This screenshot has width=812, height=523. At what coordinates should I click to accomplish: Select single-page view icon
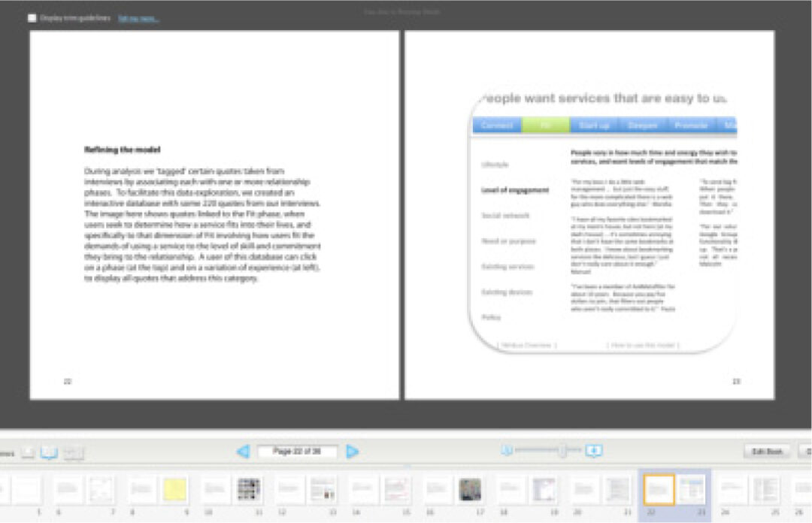tap(28, 452)
